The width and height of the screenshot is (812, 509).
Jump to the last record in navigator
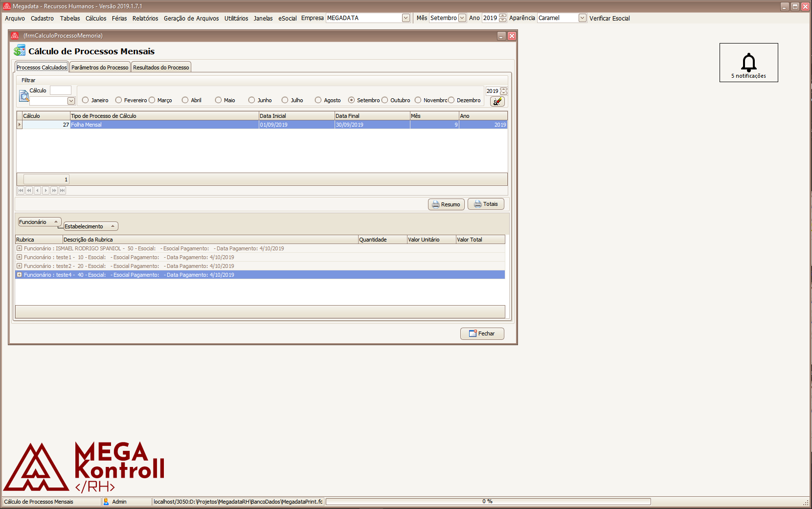click(x=62, y=191)
